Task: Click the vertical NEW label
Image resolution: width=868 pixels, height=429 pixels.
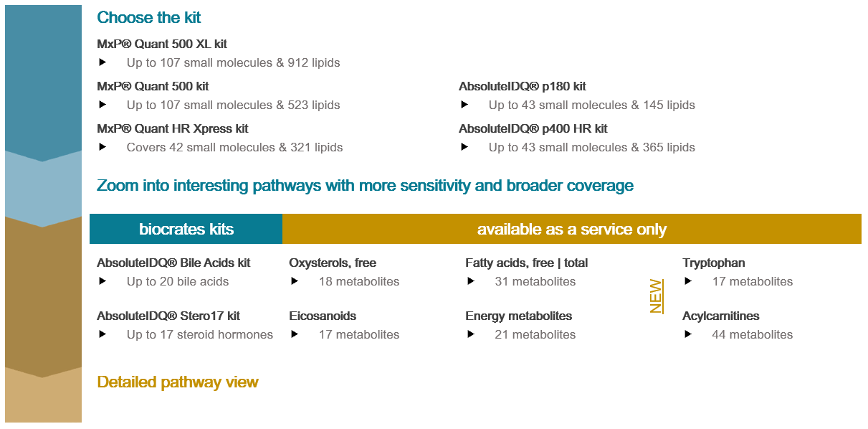Action: coord(656,296)
